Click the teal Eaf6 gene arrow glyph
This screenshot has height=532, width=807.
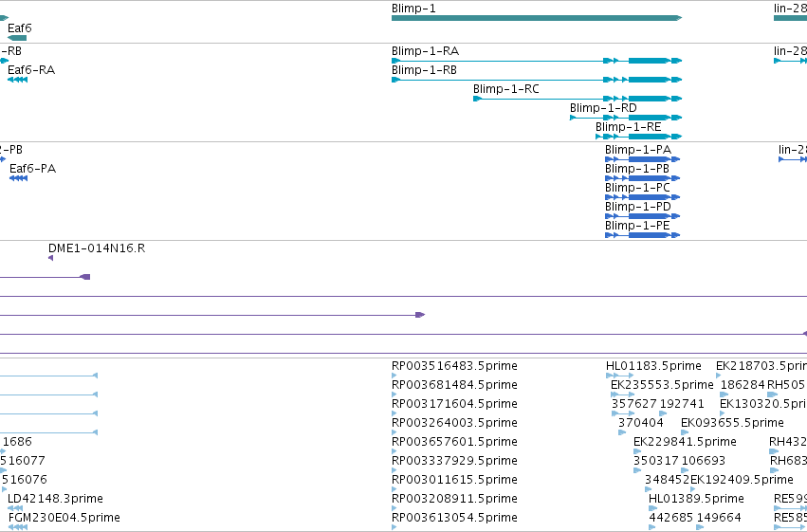pos(17,38)
